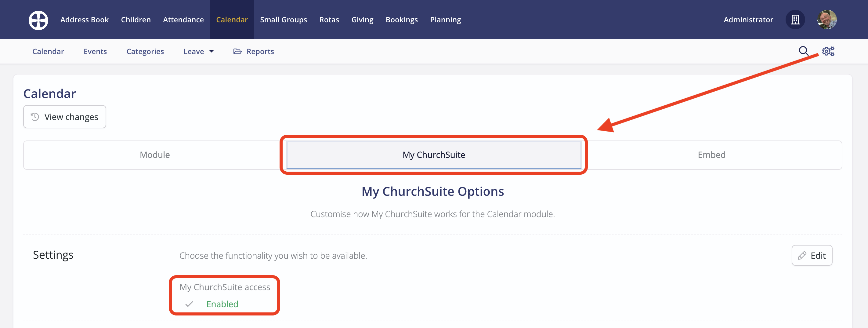Expand the Leave dropdown menu

point(198,51)
